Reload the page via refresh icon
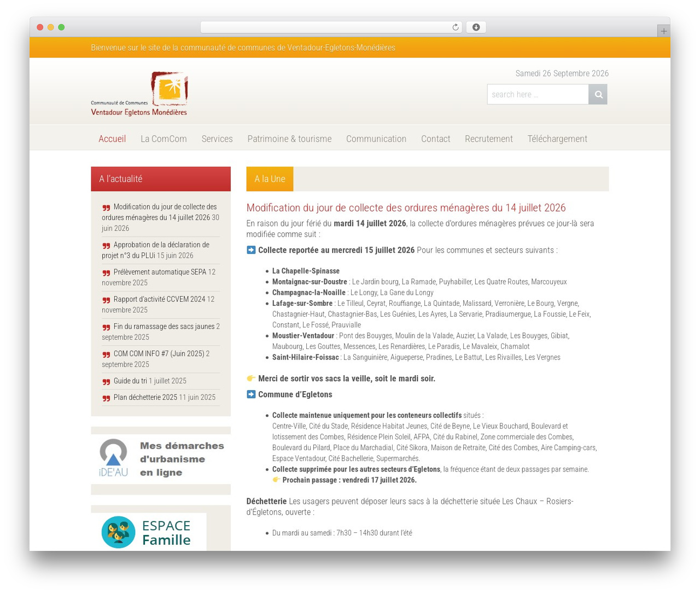Screen dimensions: 700x593 click(x=456, y=27)
